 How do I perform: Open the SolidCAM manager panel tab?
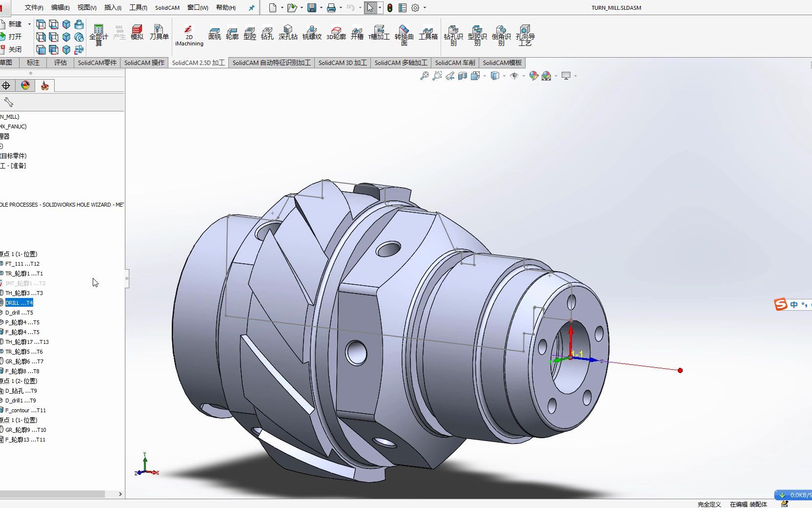(45, 85)
